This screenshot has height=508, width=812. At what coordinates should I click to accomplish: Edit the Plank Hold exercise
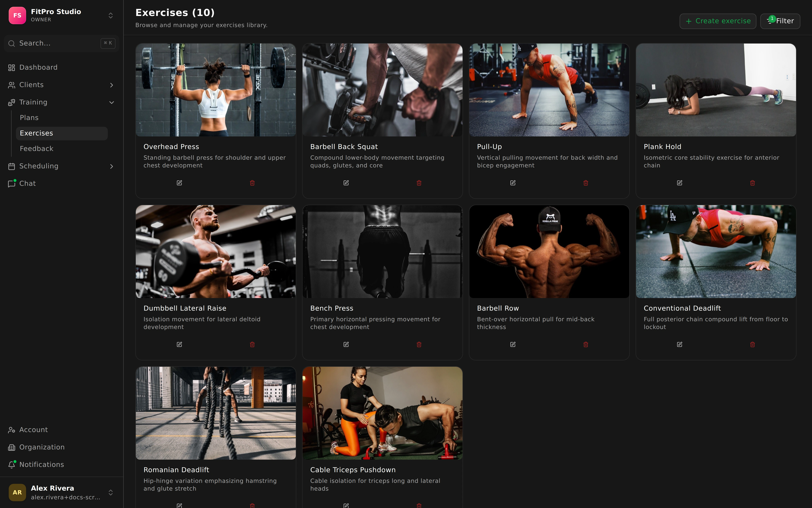point(679,183)
